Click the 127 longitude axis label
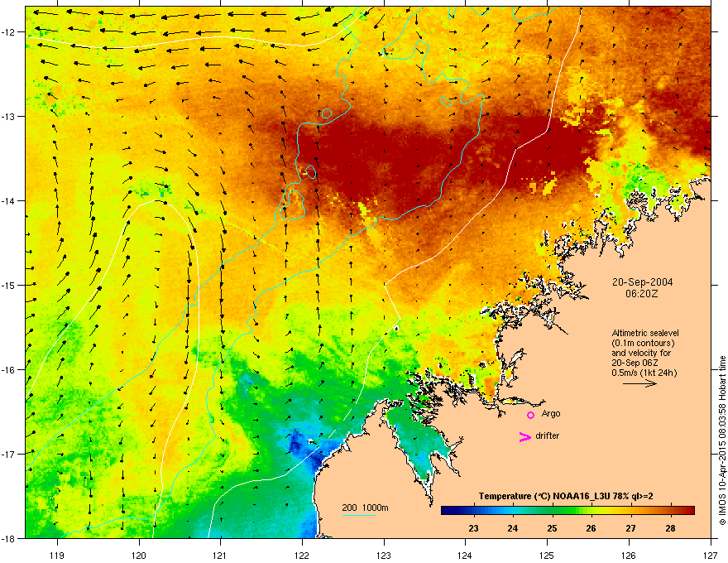 pyautogui.click(x=711, y=555)
